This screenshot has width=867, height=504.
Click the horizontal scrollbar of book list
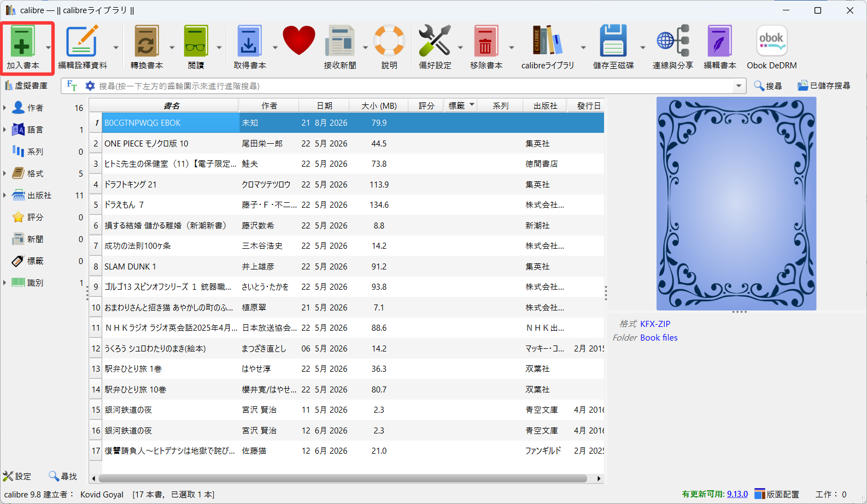pyautogui.click(x=342, y=478)
